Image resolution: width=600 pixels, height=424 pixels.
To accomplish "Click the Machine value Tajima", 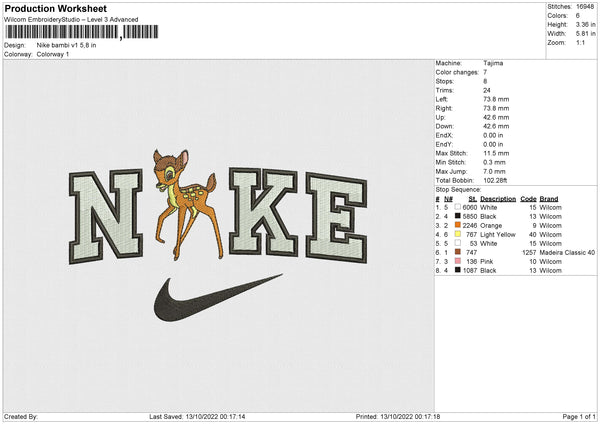I will 493,63.
